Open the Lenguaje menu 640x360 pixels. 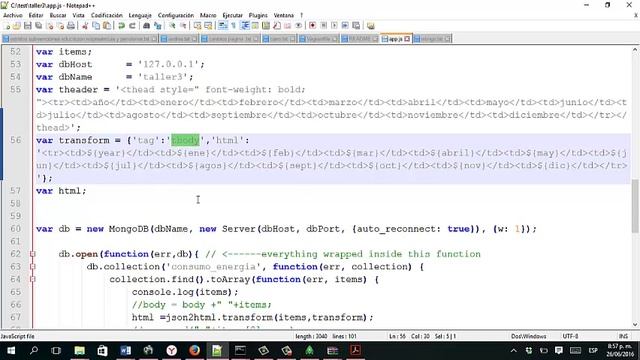click(x=140, y=15)
